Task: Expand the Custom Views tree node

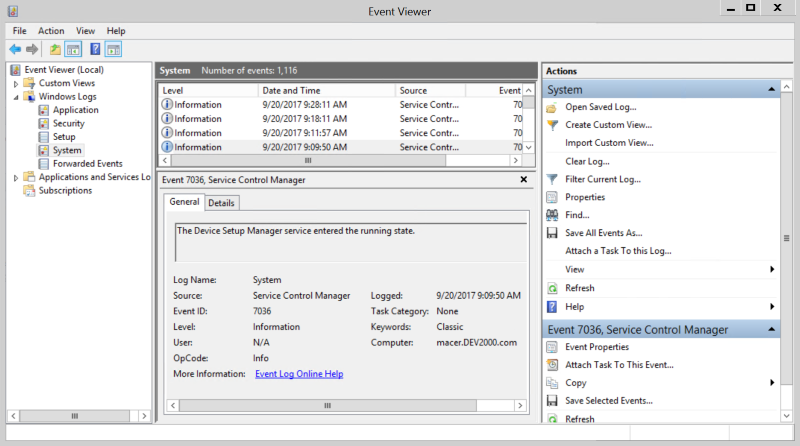Action: (16, 83)
